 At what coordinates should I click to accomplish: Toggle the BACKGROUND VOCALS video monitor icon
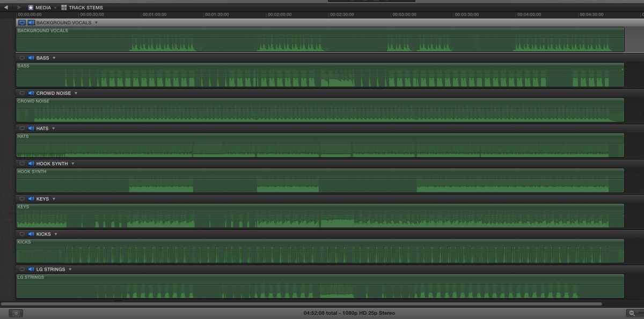pos(22,23)
